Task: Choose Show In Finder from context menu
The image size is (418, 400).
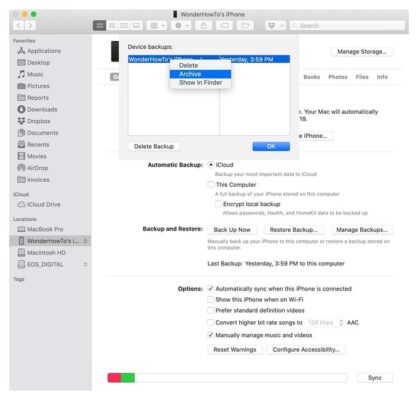Action: pyautogui.click(x=200, y=83)
